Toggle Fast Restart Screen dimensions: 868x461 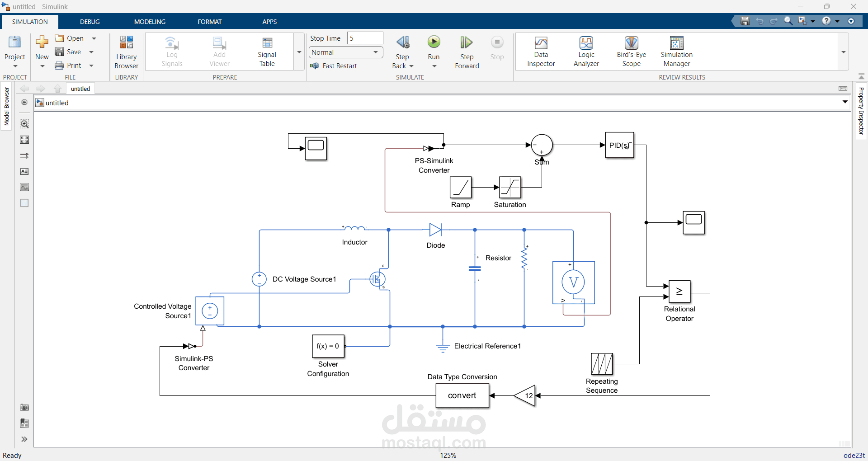(334, 66)
